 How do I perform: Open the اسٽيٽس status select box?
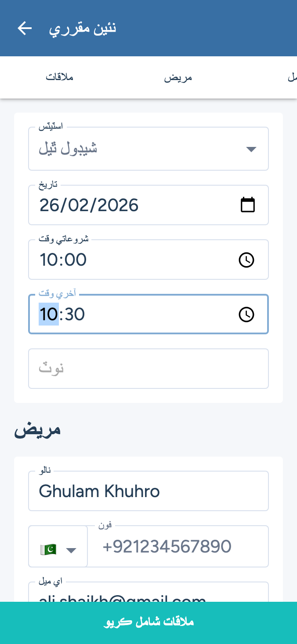(141, 149)
